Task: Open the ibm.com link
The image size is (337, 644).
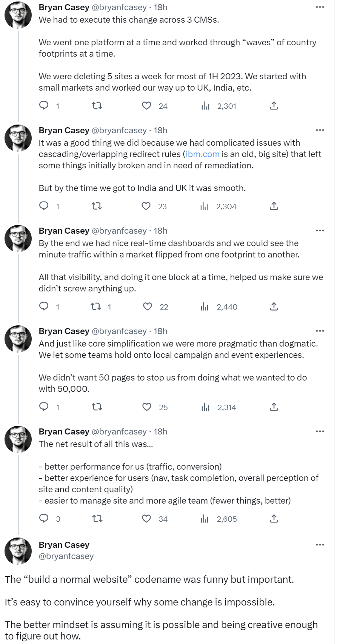Action: tap(203, 154)
